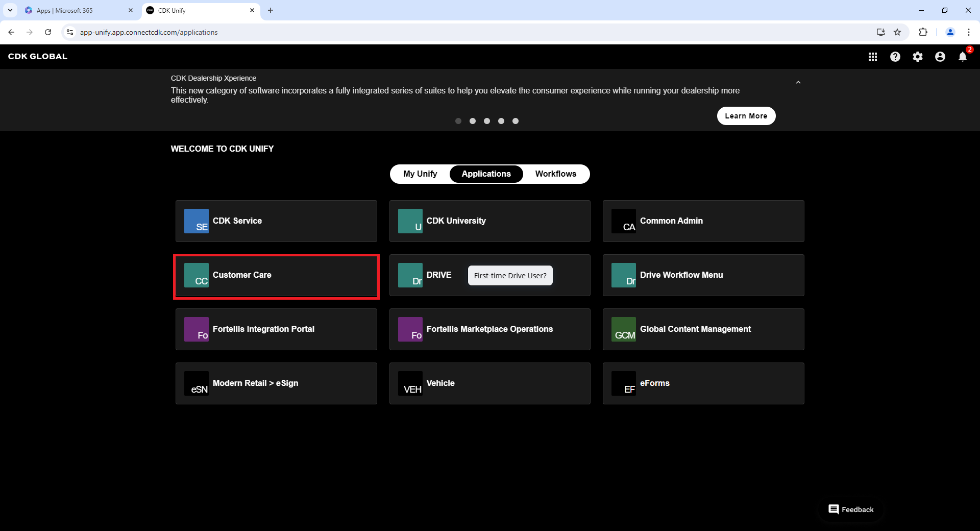This screenshot has width=980, height=531.
Task: Open the user account profile icon
Action: (940, 57)
